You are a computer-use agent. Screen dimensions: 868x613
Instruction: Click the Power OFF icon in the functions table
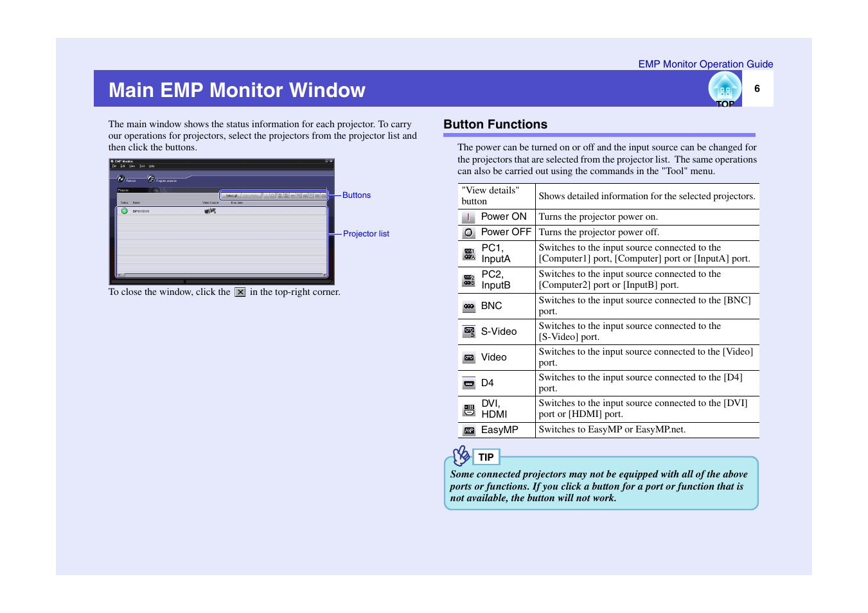coord(469,233)
